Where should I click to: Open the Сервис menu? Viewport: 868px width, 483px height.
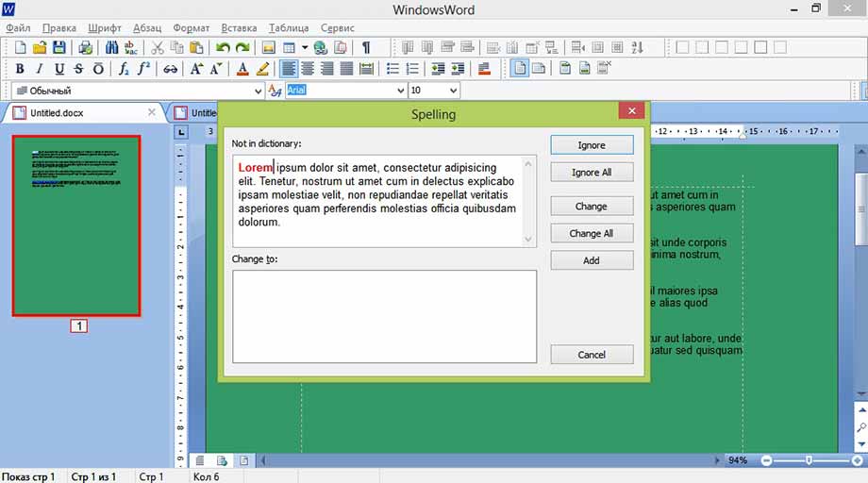pos(337,27)
